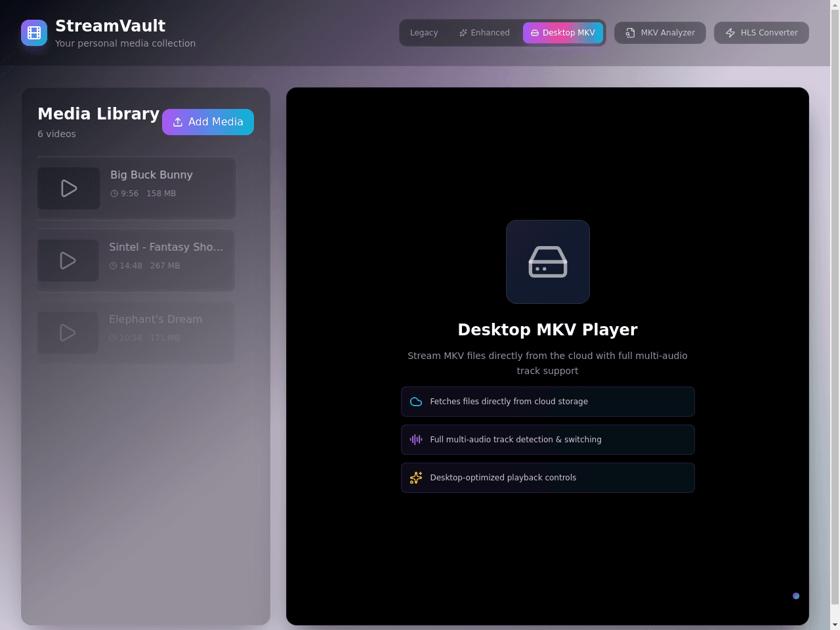Switch to the Enhanced player mode
Screen dimensions: 840x630
[x=484, y=33]
